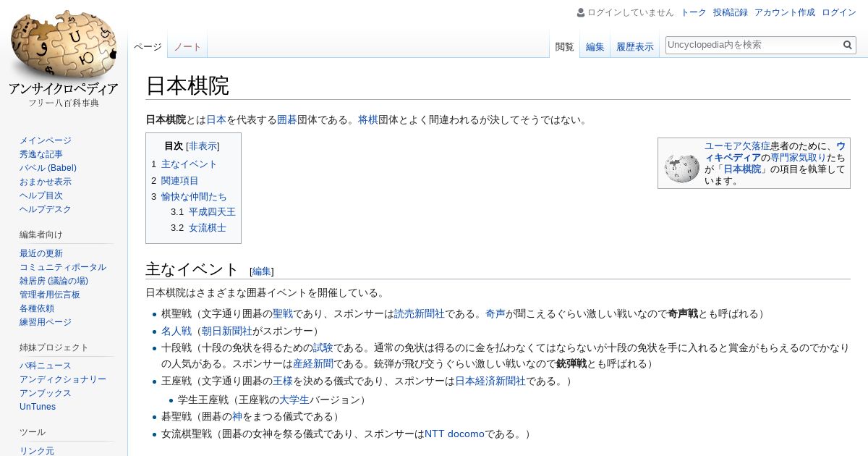
Task: Open 日本経済新聞社 link
Action: tap(490, 381)
